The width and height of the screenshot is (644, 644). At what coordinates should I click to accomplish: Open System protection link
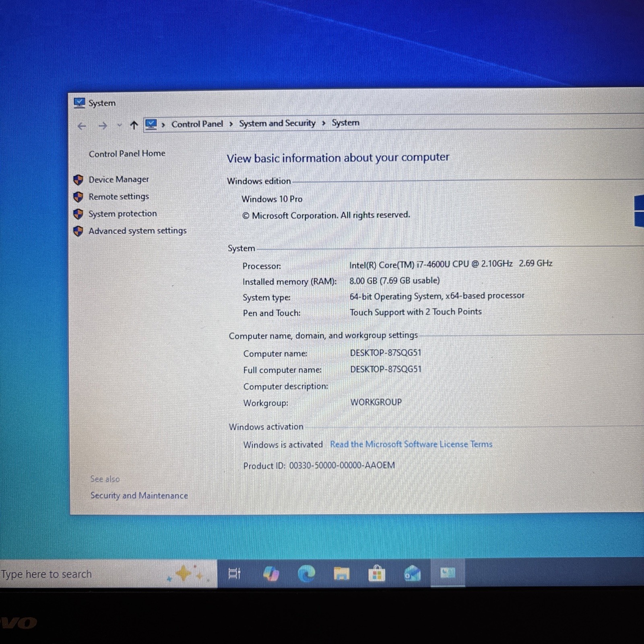[x=123, y=214]
